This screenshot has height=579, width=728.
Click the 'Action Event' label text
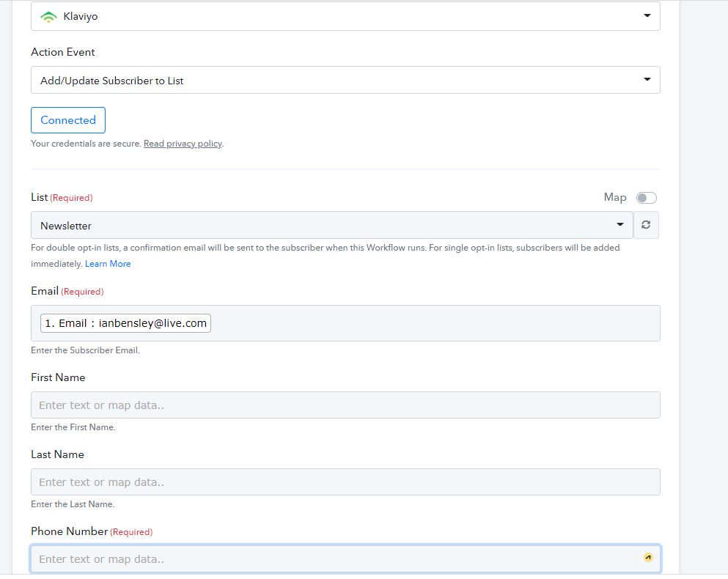62,52
